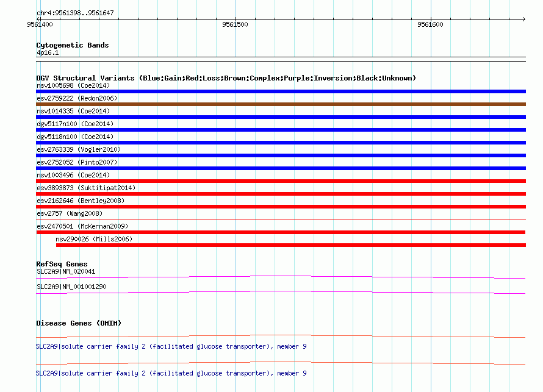Click the blue bar under dgv5118n100

[x=281, y=143]
